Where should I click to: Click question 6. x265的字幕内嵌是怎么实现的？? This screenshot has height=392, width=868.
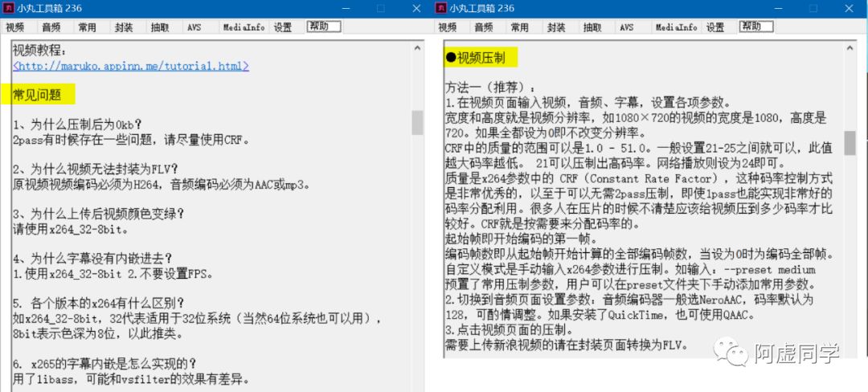pos(104,365)
